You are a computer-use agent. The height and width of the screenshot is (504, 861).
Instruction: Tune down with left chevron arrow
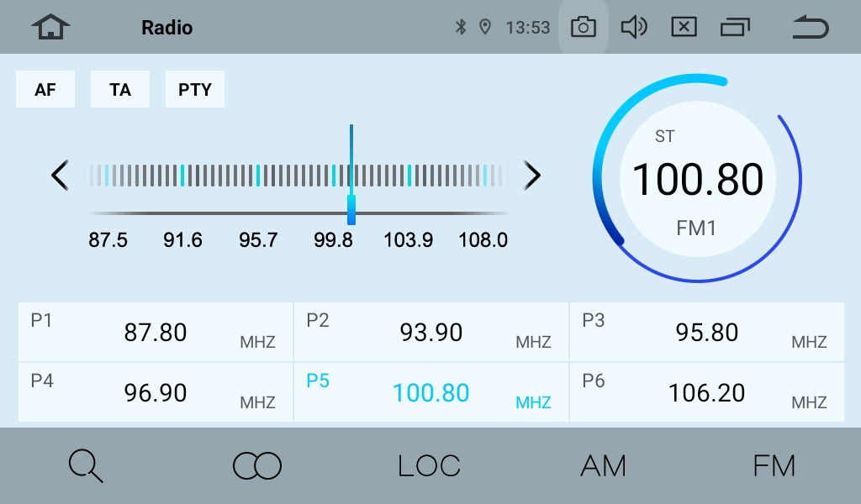(x=60, y=176)
